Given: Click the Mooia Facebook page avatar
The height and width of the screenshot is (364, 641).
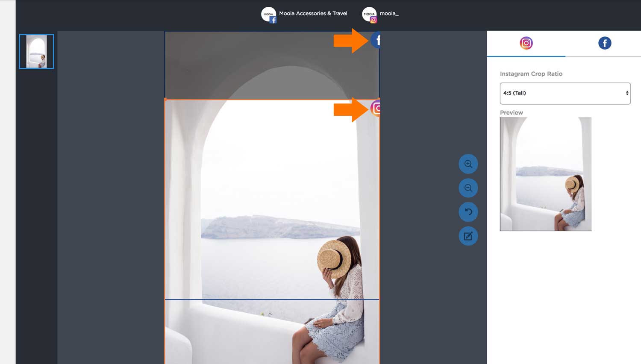Looking at the screenshot, I should click(269, 13).
